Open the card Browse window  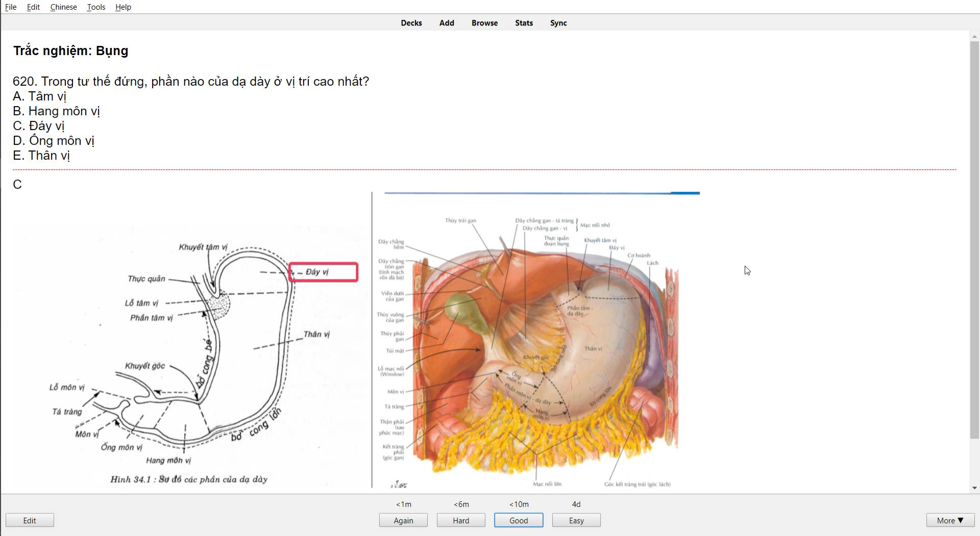click(484, 23)
